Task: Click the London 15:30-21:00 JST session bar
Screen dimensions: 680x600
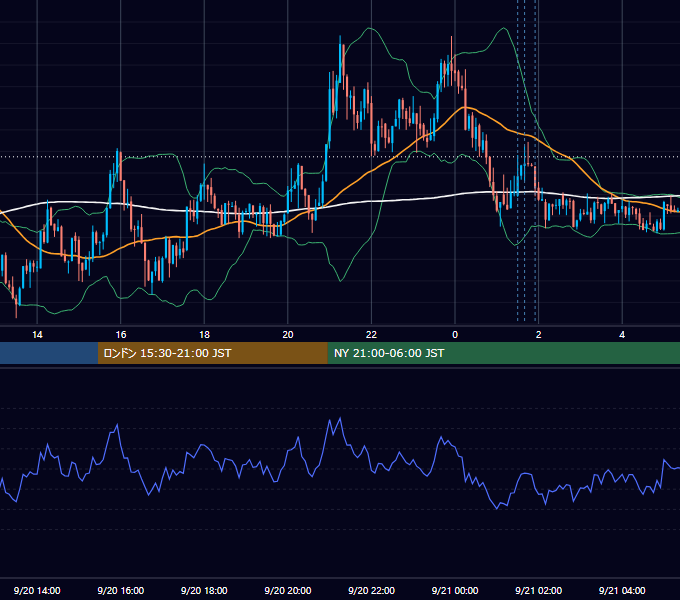Action: coord(212,353)
